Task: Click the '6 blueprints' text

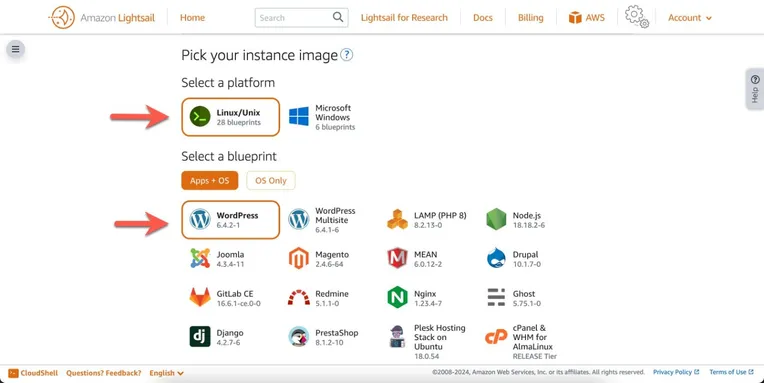Action: [x=335, y=127]
